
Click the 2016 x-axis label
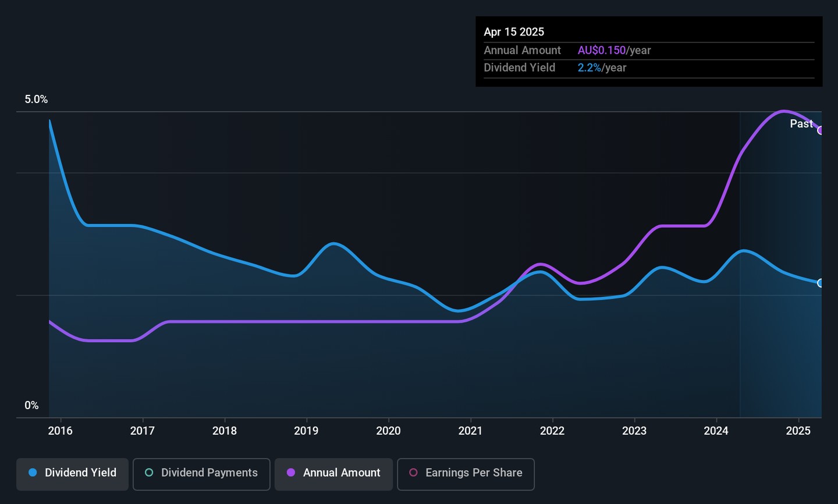pyautogui.click(x=60, y=431)
